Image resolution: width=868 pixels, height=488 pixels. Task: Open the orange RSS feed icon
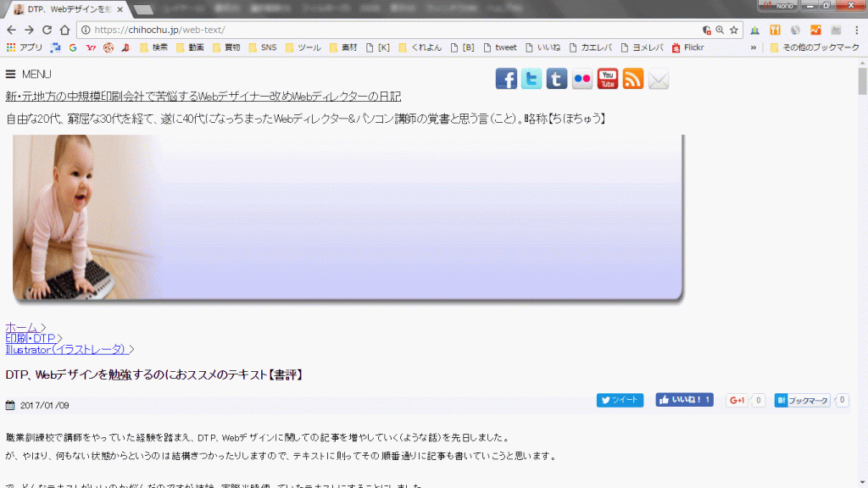pyautogui.click(x=633, y=80)
